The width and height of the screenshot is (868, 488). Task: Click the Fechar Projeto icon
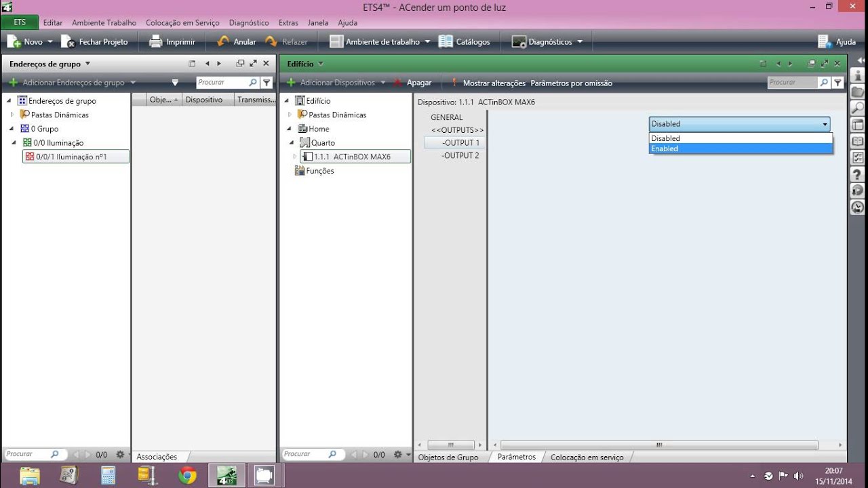tap(68, 42)
